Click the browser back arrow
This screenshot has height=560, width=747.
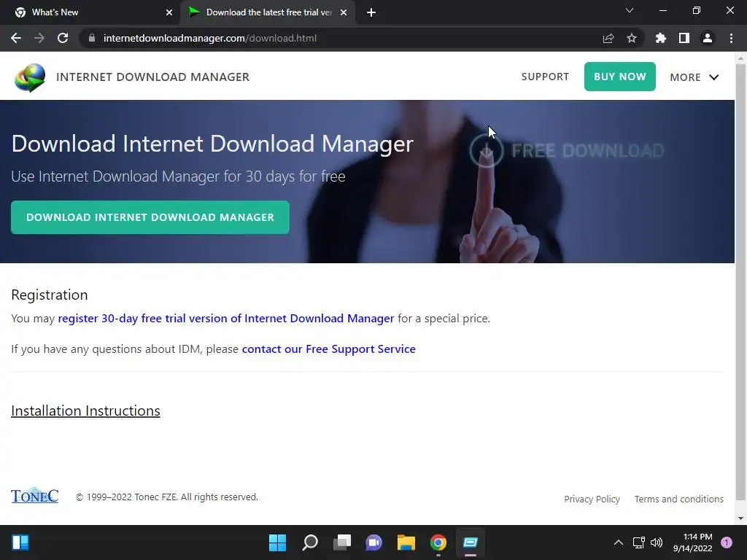[16, 38]
